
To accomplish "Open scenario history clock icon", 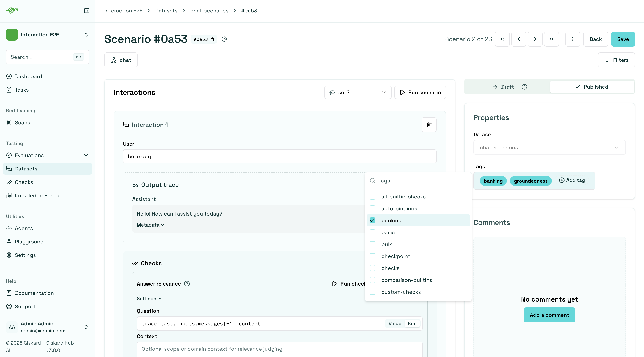I will (x=224, y=39).
